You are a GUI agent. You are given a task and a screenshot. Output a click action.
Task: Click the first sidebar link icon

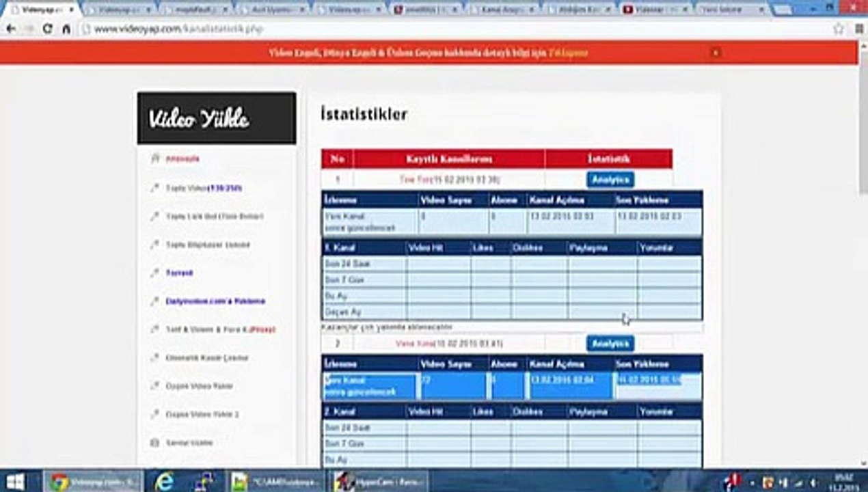154,159
